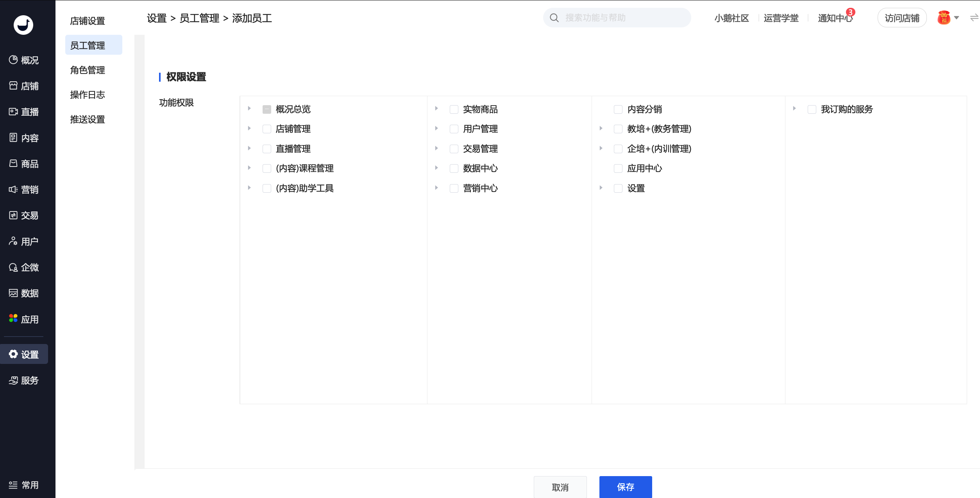Click the 保存 save button

point(626,487)
